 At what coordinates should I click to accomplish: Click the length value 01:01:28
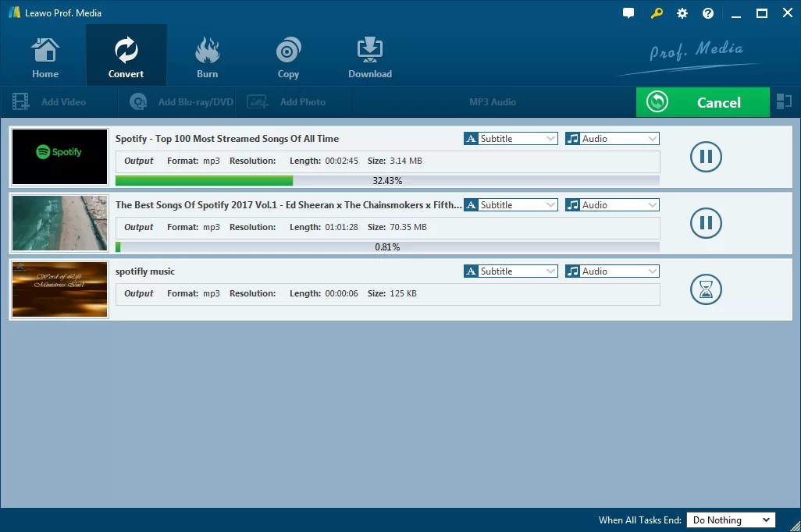point(341,227)
